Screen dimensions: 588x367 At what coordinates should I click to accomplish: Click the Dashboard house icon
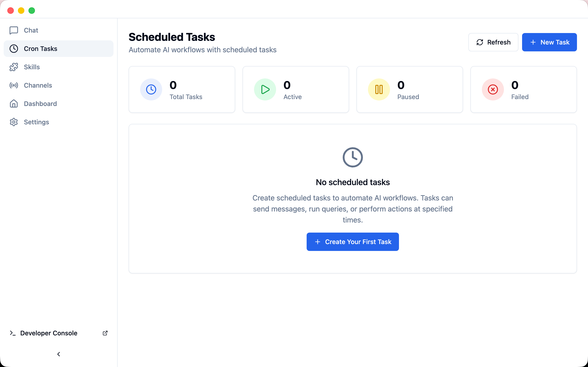[14, 104]
